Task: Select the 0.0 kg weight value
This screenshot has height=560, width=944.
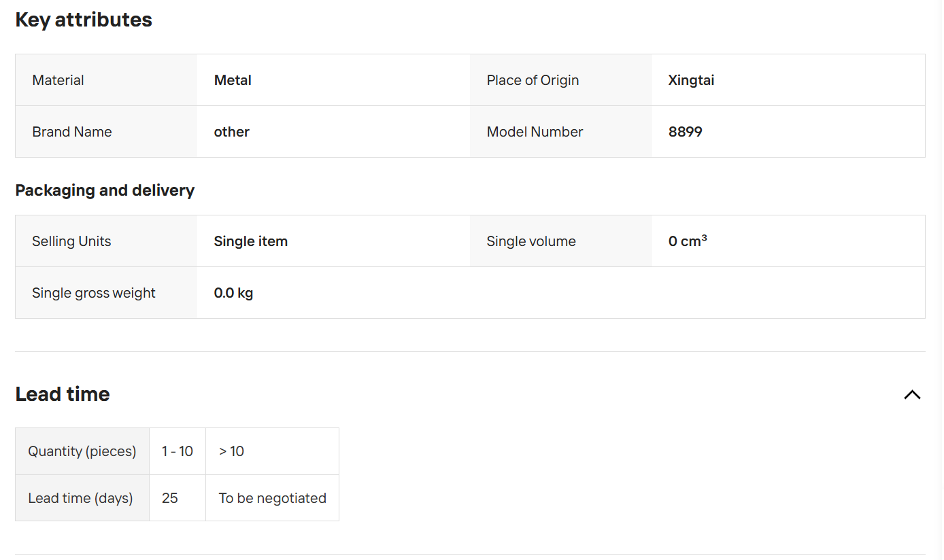Action: (233, 293)
